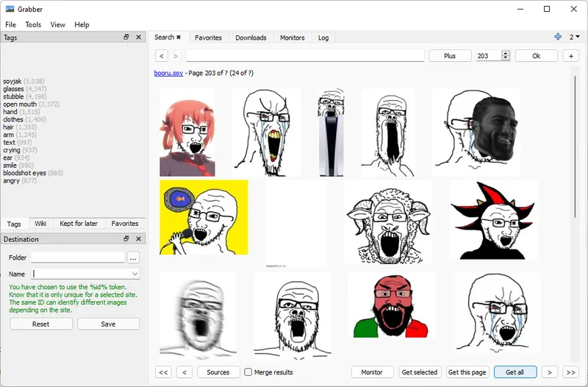
Task: Jump to first page with << button
Action: click(x=164, y=372)
